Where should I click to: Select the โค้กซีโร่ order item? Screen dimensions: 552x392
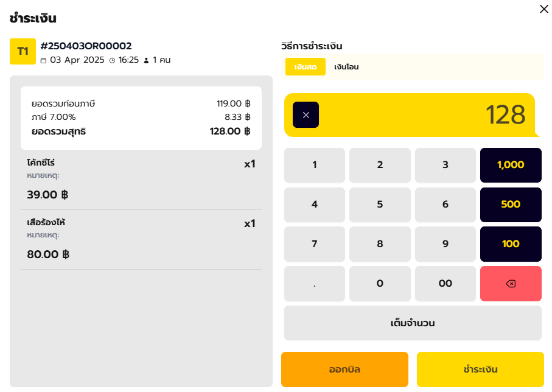pyautogui.click(x=141, y=180)
